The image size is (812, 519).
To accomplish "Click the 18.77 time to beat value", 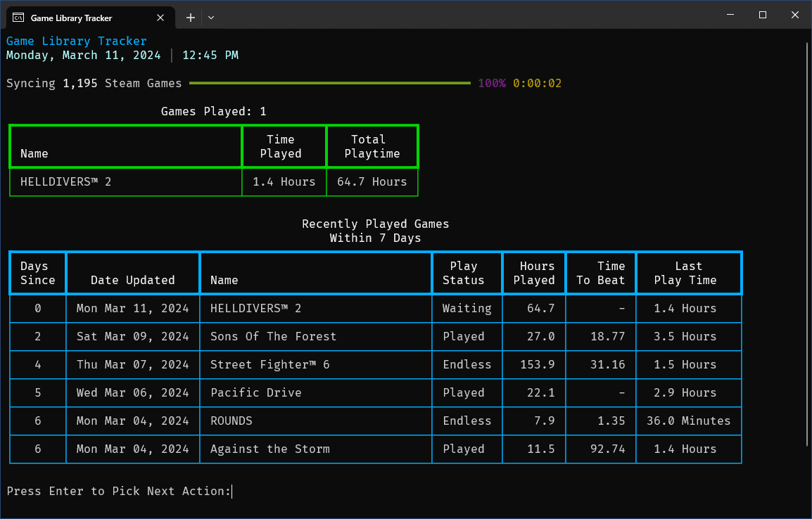I will [x=607, y=336].
